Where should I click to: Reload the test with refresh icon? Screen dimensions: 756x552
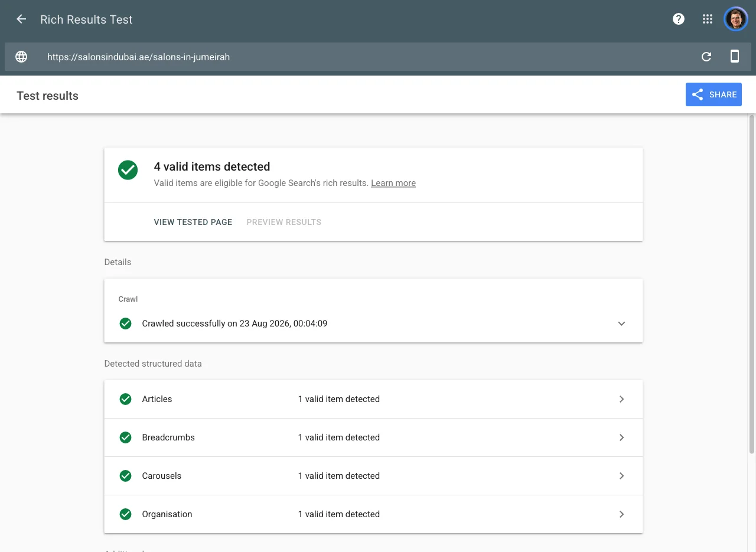706,57
